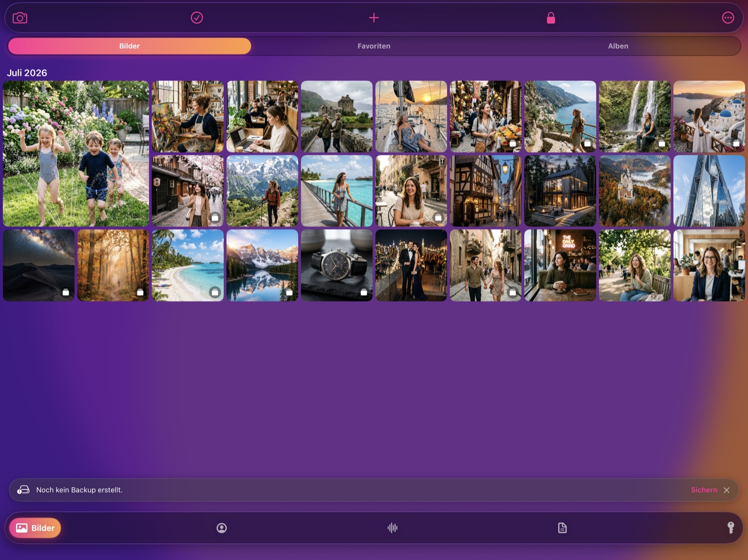Open the woman in lantern market photo
The width and height of the screenshot is (748, 560).
click(486, 116)
